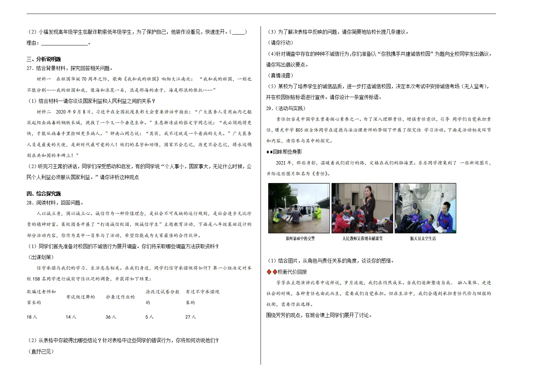The height and width of the screenshot is (392, 555).
Task: Click question (2) 小福发现高年级学生在敲诈勒索
Action: [x=137, y=32]
